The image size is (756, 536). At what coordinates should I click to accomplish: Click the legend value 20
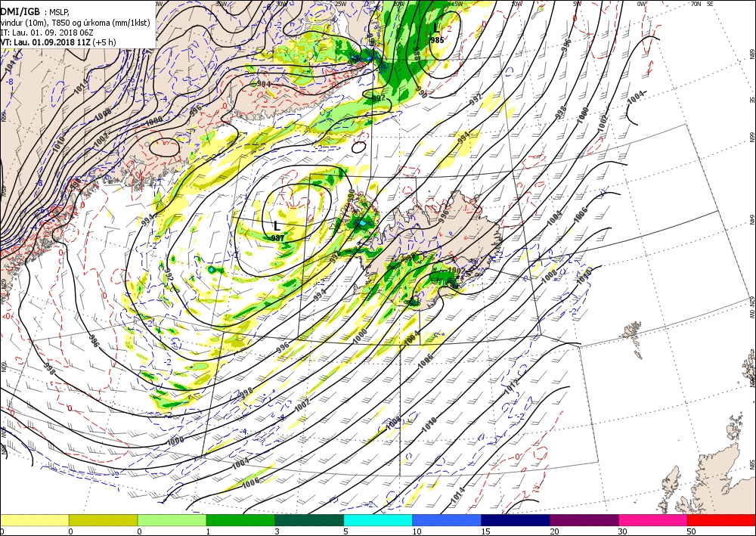[x=554, y=531]
